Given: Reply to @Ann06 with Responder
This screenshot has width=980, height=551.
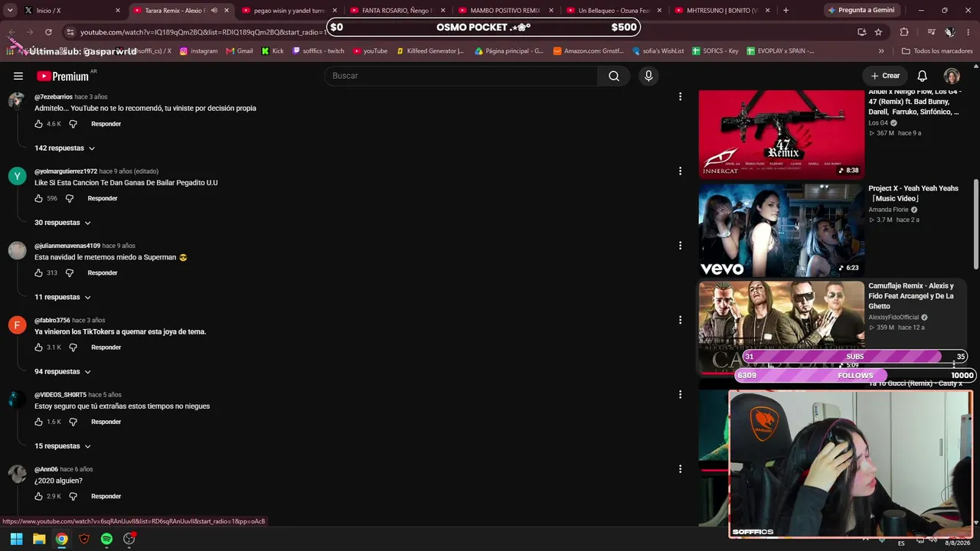Looking at the screenshot, I should [x=106, y=496].
